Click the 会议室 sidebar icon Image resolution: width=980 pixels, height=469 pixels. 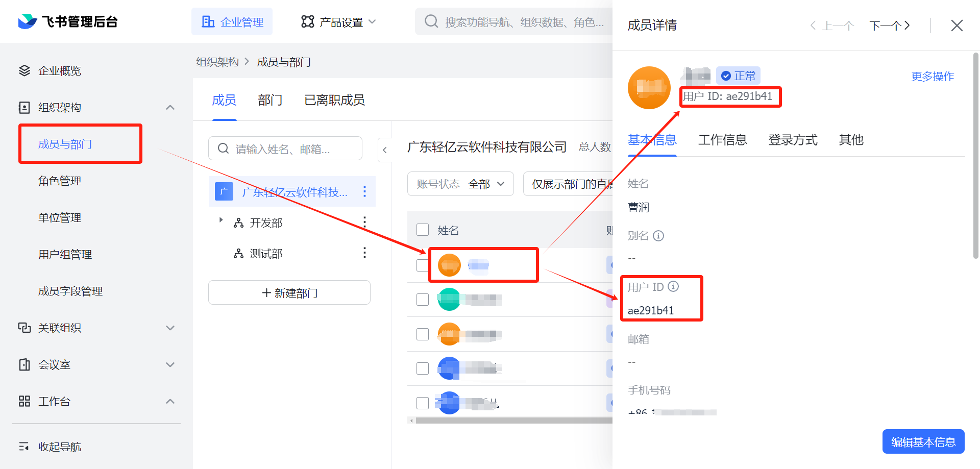pos(24,364)
